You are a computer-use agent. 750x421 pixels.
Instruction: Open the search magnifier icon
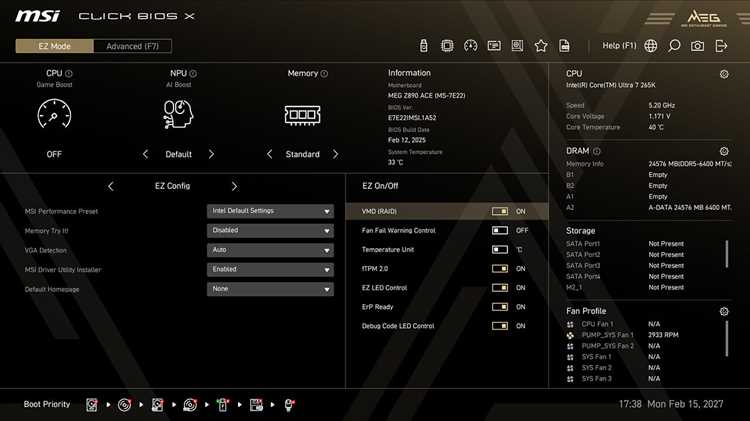(674, 45)
